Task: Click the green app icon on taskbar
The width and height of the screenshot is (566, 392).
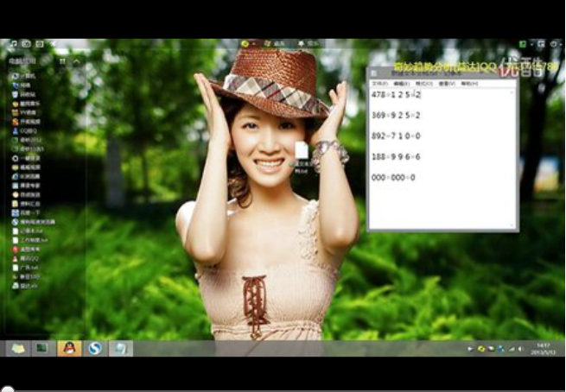Action: tap(41, 348)
